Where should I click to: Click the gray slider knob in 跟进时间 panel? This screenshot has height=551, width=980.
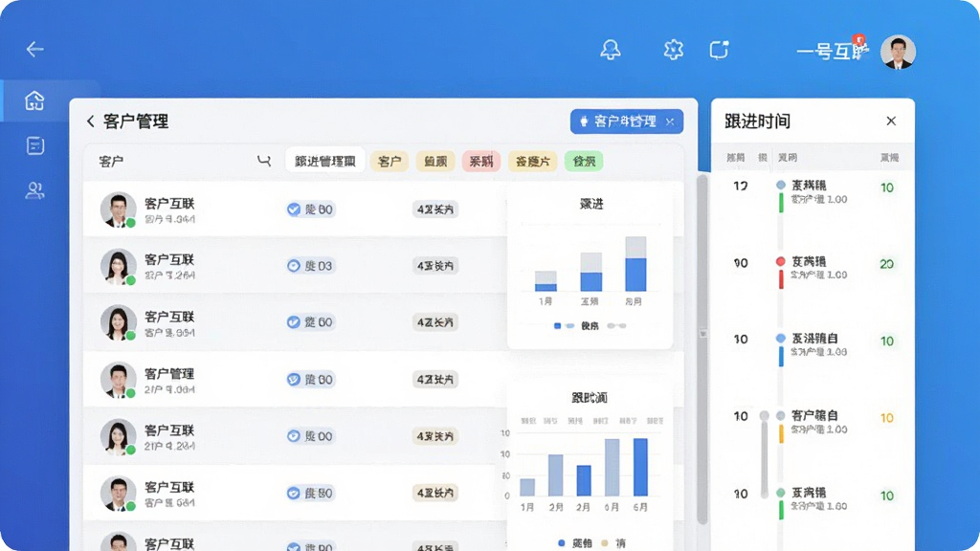[x=764, y=416]
